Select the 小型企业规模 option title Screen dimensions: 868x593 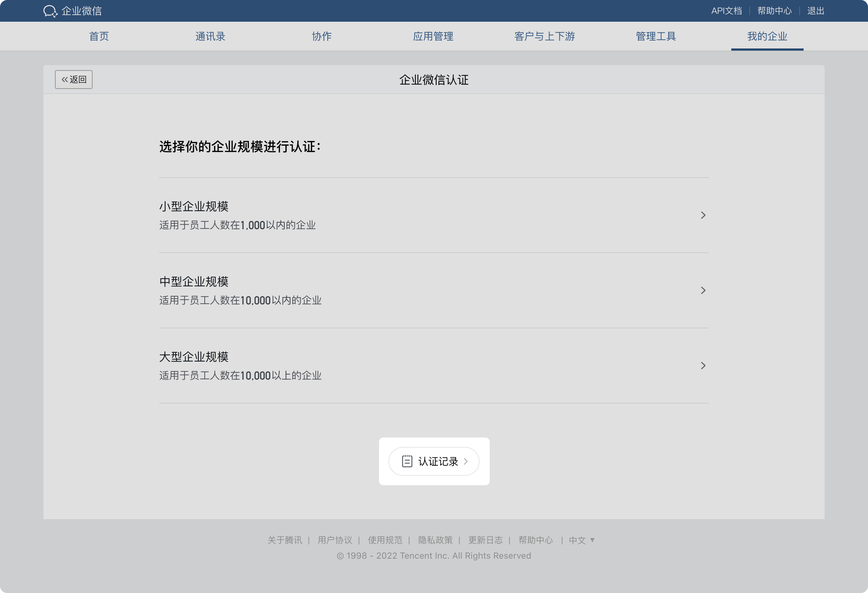194,206
